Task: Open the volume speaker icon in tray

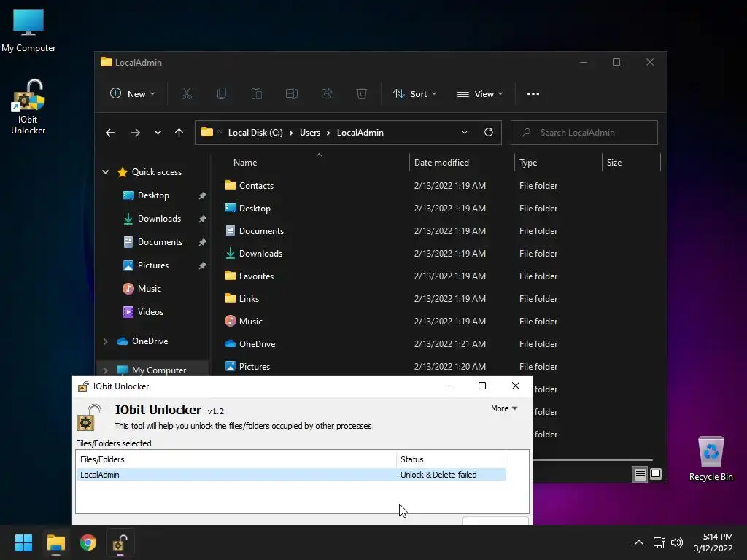Action: coord(676,542)
